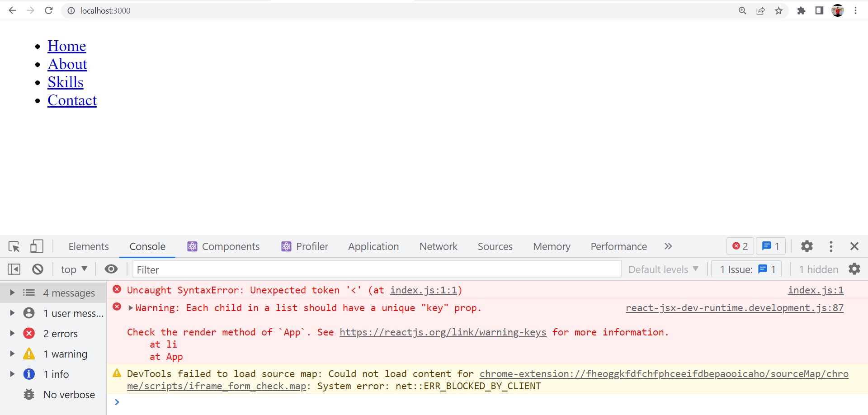Open the Contact page link
Screen dimensions: 868x415
72,100
